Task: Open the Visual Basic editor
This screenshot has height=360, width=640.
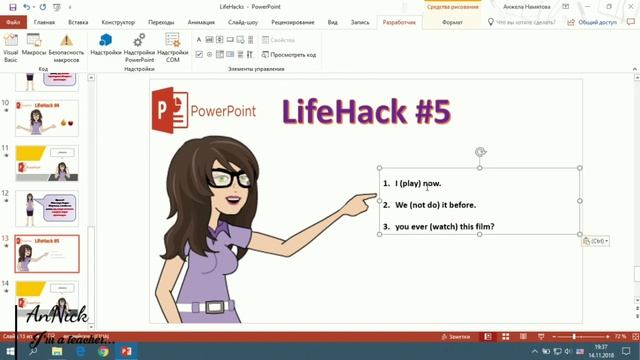Action: 11,48
